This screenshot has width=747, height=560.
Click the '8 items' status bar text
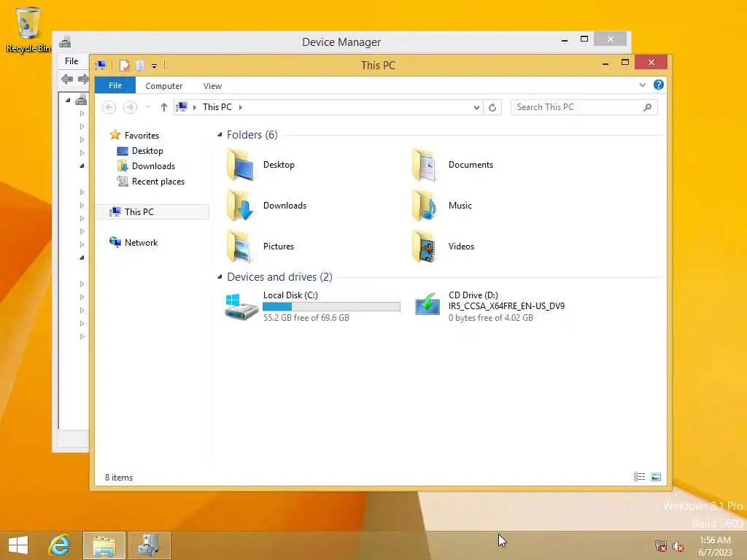(119, 477)
